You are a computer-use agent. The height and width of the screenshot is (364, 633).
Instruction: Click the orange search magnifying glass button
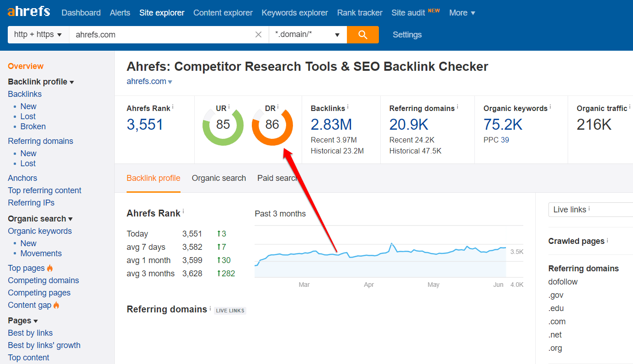pos(363,35)
